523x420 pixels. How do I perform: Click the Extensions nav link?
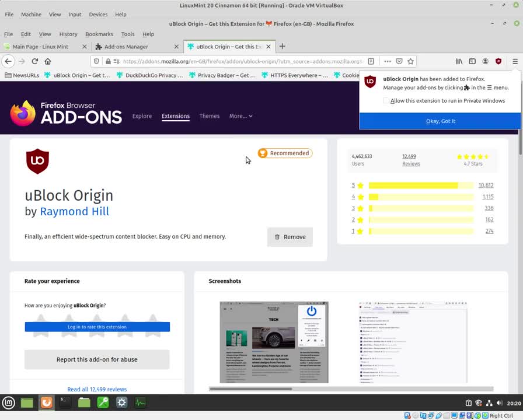pyautogui.click(x=176, y=116)
